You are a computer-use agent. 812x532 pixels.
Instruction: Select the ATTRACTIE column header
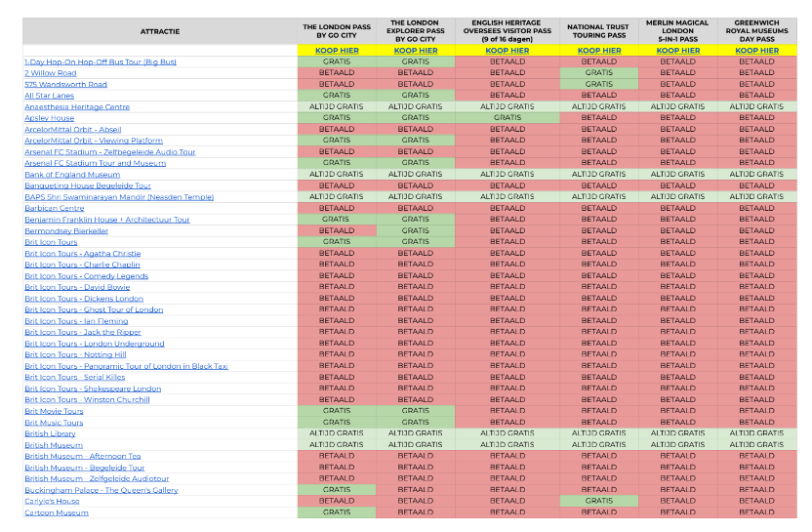coord(160,31)
